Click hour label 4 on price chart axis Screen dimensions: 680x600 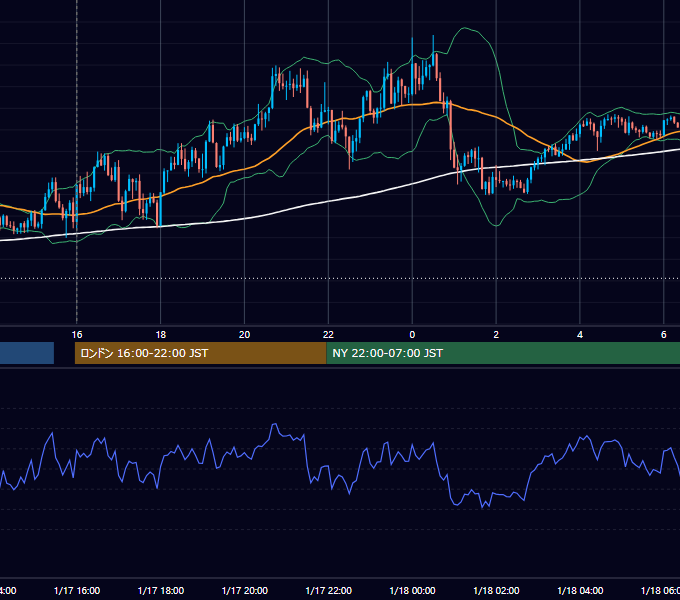580,335
